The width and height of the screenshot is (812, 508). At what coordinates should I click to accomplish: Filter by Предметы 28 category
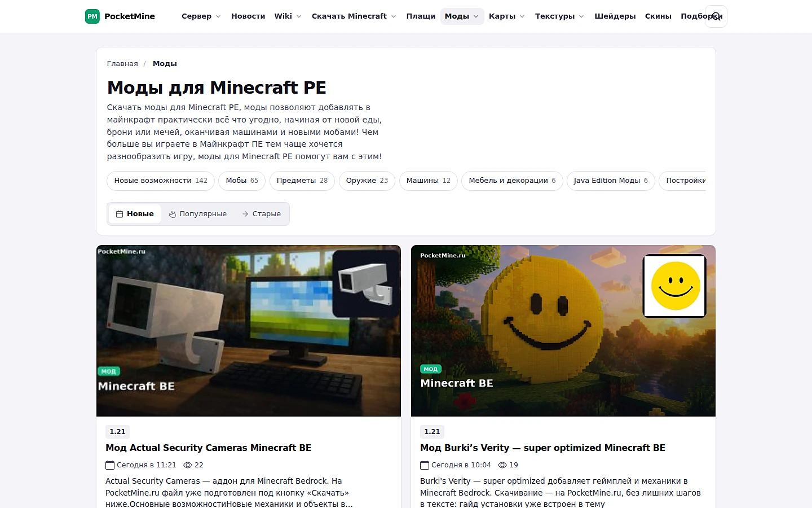(302, 181)
